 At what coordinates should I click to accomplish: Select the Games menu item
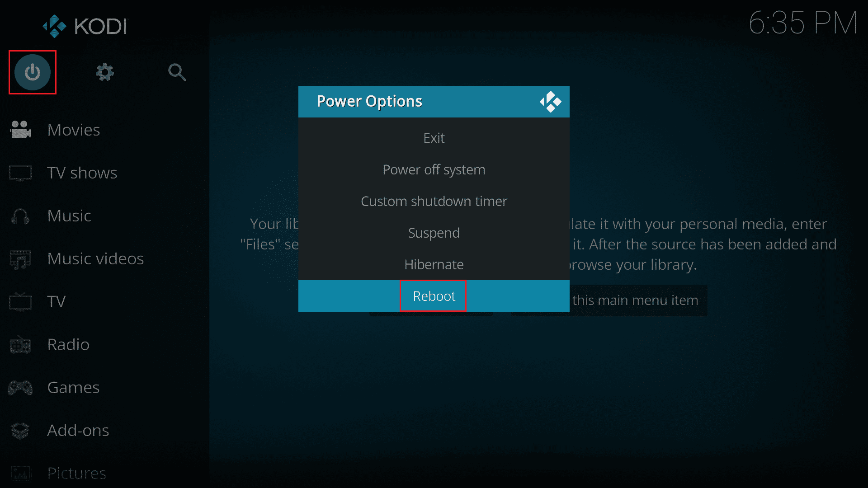pos(71,387)
